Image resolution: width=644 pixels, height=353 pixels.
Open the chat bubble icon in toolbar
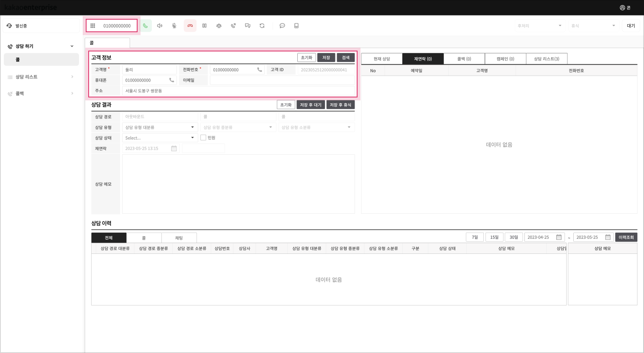point(282,26)
